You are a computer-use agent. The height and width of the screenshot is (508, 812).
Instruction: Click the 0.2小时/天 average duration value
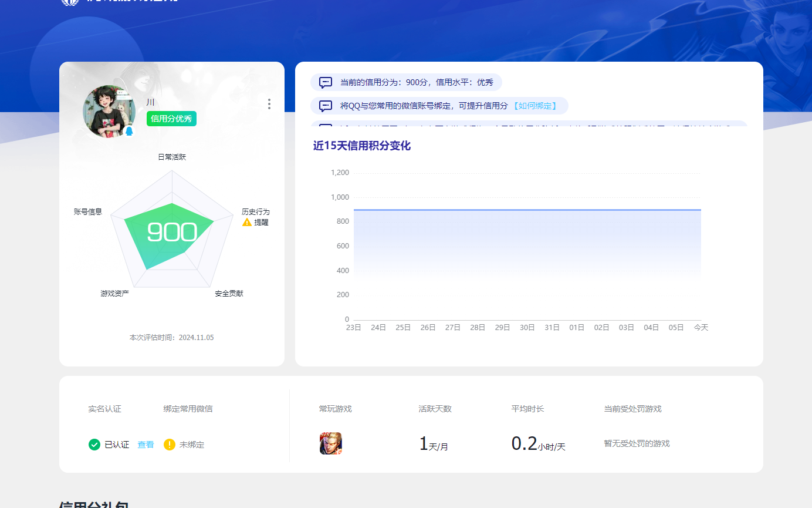539,444
